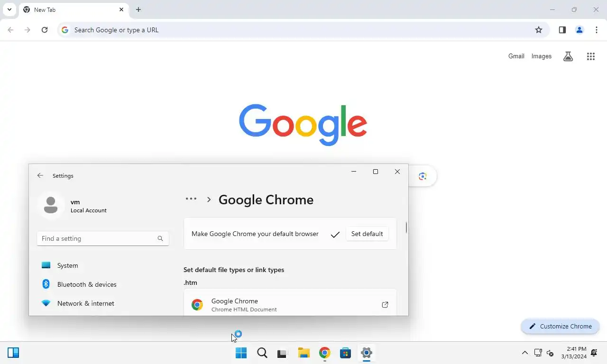Click the Set default button
This screenshot has height=364, width=607.
pos(367,234)
